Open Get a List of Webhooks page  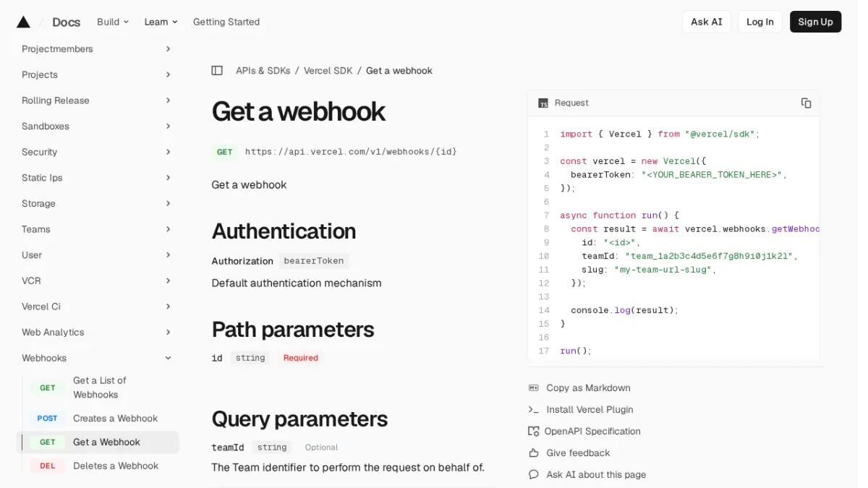tap(100, 388)
